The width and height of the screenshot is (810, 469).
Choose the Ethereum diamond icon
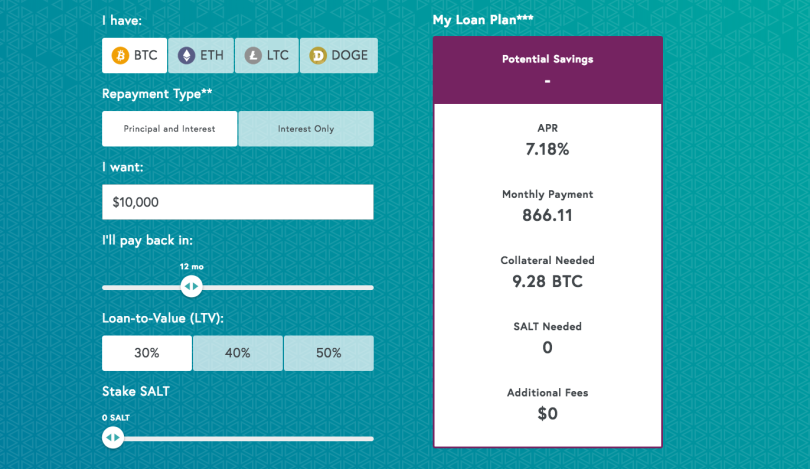pyautogui.click(x=186, y=55)
